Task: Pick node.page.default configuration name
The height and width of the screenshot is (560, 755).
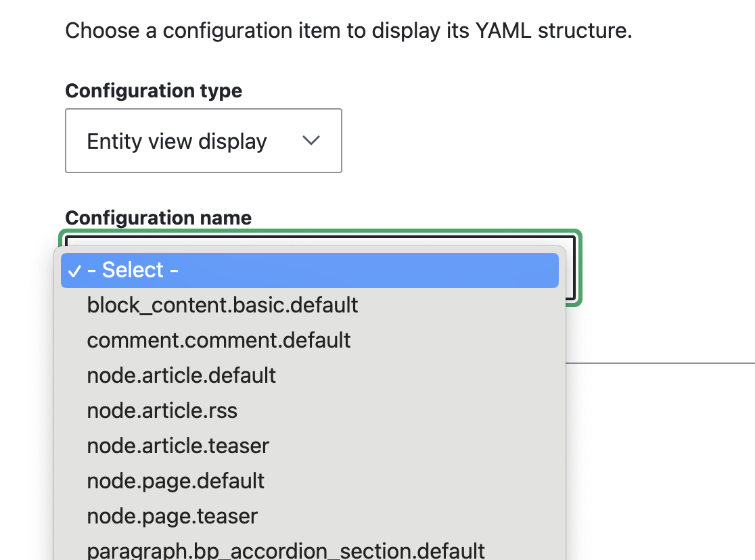Action: [x=175, y=481]
